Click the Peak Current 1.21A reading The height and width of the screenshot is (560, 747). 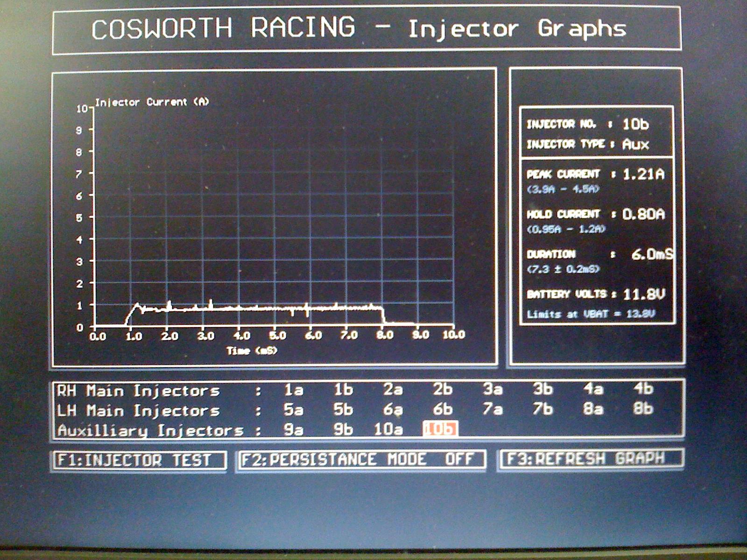click(643, 175)
